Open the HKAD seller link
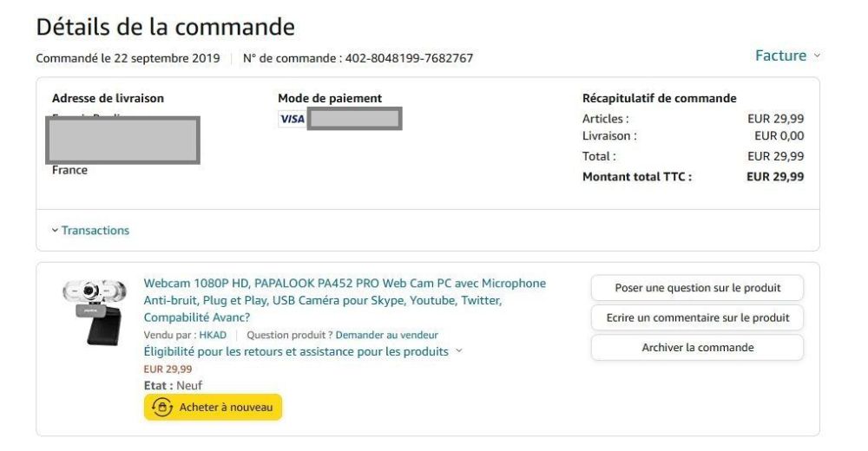This screenshot has width=868, height=451. (213, 335)
